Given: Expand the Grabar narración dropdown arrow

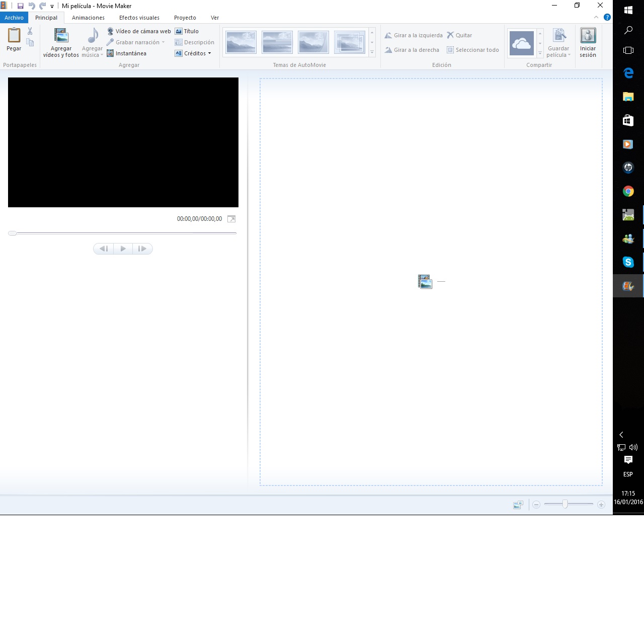Looking at the screenshot, I should (x=163, y=42).
